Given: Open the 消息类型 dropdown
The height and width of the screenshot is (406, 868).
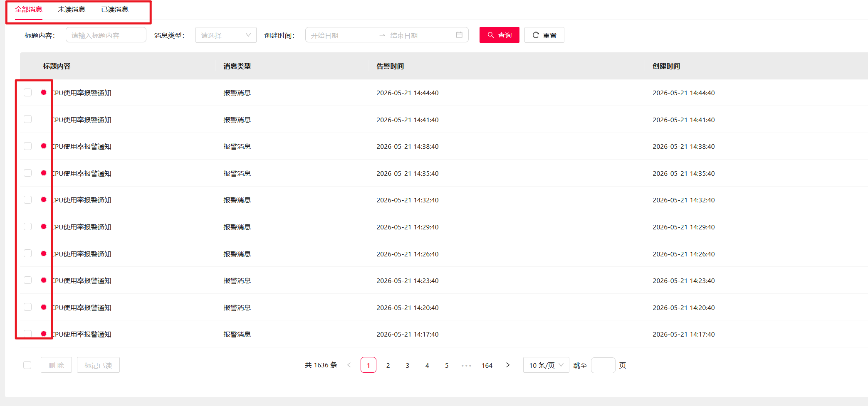Looking at the screenshot, I should 226,35.
